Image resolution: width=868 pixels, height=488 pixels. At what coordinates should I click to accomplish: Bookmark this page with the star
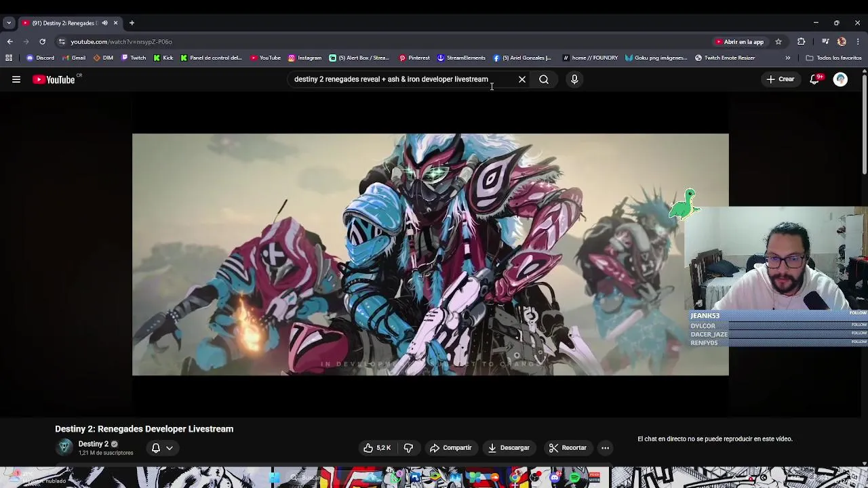pyautogui.click(x=778, y=42)
